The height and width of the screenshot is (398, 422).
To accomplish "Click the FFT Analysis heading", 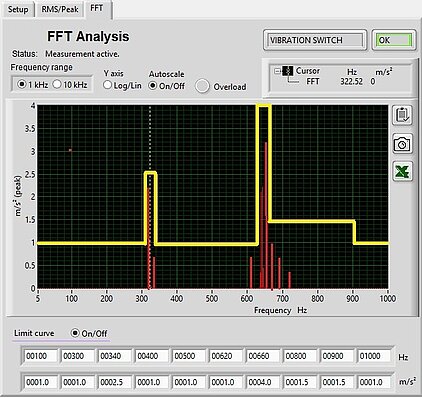I will tap(88, 36).
